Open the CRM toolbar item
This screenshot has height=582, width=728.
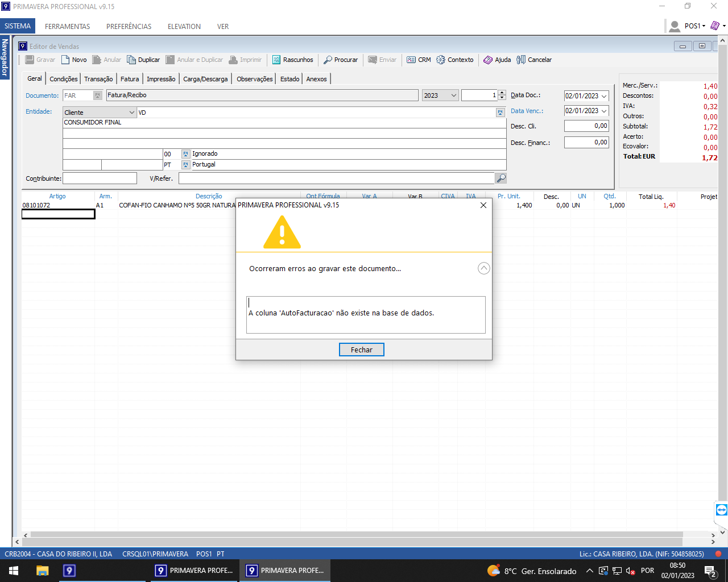coord(411,60)
